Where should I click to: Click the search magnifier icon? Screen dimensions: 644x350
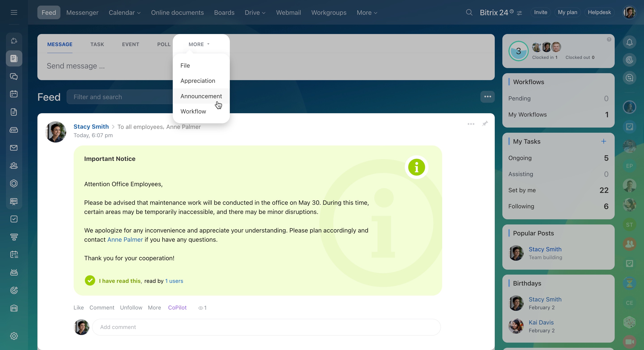point(469,13)
